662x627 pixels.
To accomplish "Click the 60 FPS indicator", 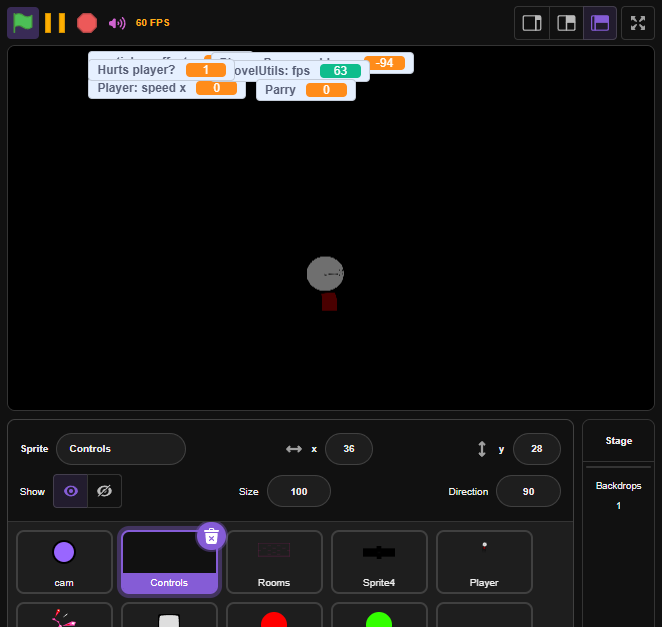I will [x=152, y=23].
